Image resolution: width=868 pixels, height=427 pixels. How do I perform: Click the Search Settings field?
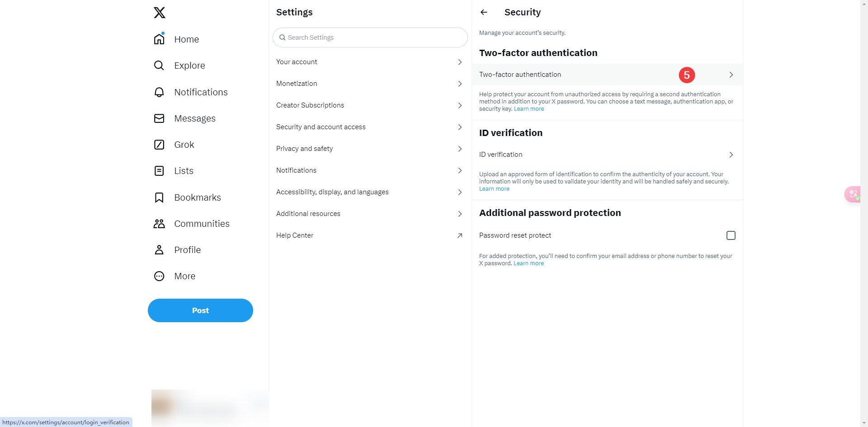[371, 38]
